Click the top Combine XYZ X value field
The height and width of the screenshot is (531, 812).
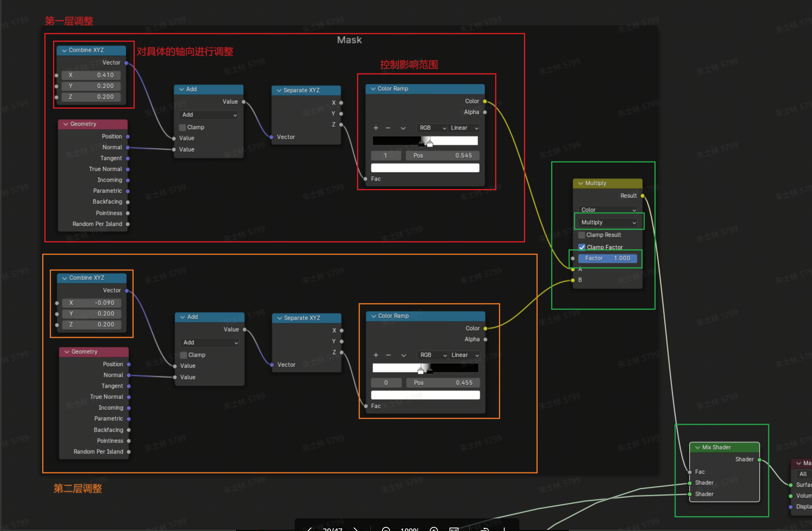click(91, 75)
